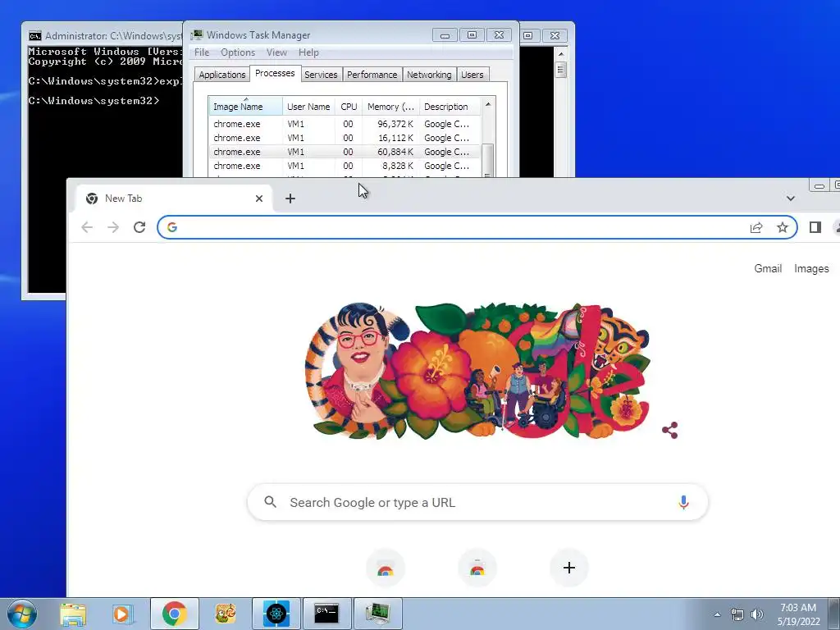This screenshot has width=840, height=630.
Task: Open Chrome side panel icon
Action: tap(815, 228)
